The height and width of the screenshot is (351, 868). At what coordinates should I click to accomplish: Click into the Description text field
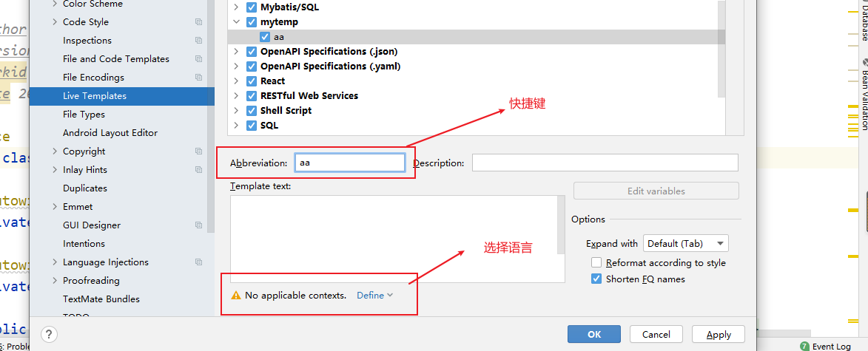coord(605,163)
